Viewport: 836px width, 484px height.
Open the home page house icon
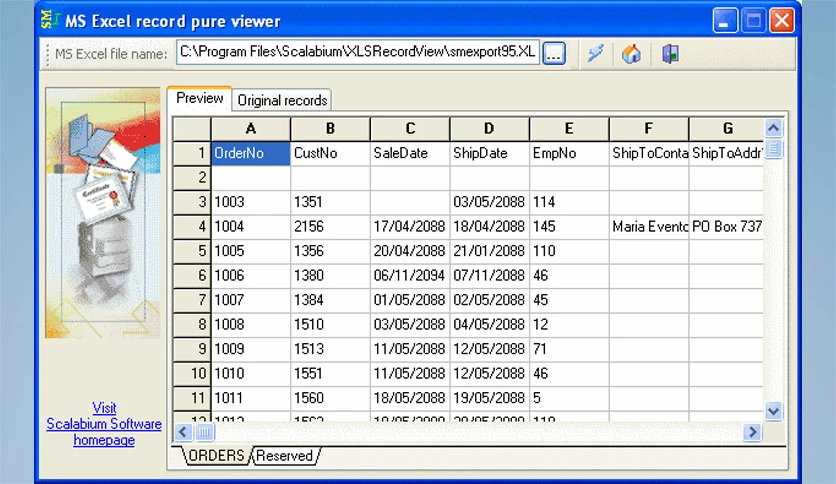click(631, 54)
